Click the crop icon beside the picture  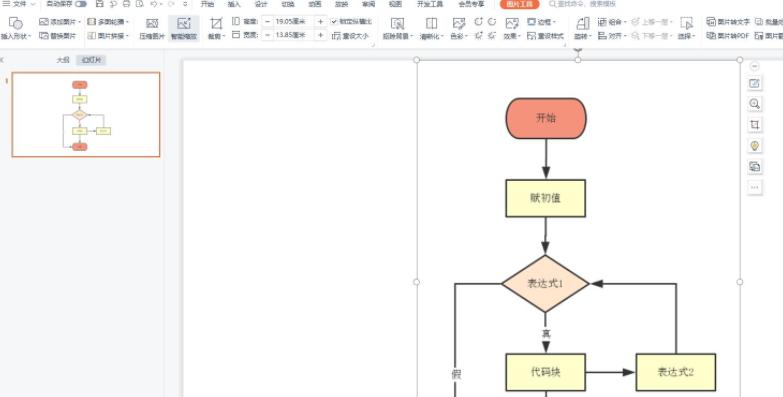[755, 125]
